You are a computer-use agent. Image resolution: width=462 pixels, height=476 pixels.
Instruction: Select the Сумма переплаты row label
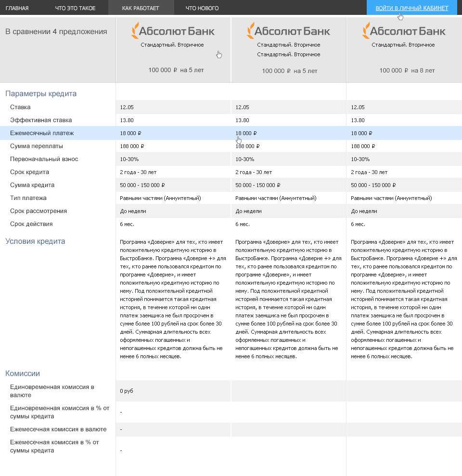pyautogui.click(x=37, y=146)
